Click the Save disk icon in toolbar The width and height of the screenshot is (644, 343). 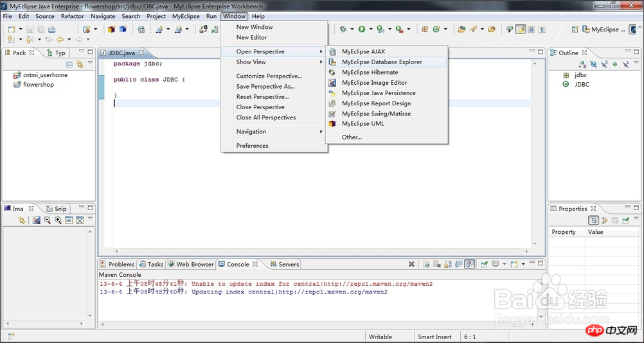pyautogui.click(x=30, y=30)
